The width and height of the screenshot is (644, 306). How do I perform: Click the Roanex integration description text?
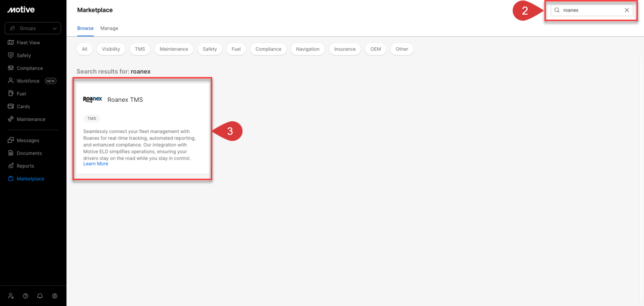(140, 145)
